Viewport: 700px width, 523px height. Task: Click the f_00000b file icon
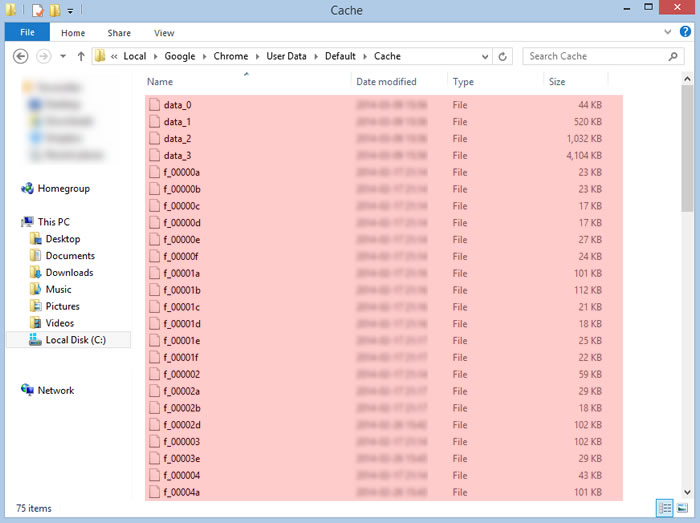[x=154, y=189]
